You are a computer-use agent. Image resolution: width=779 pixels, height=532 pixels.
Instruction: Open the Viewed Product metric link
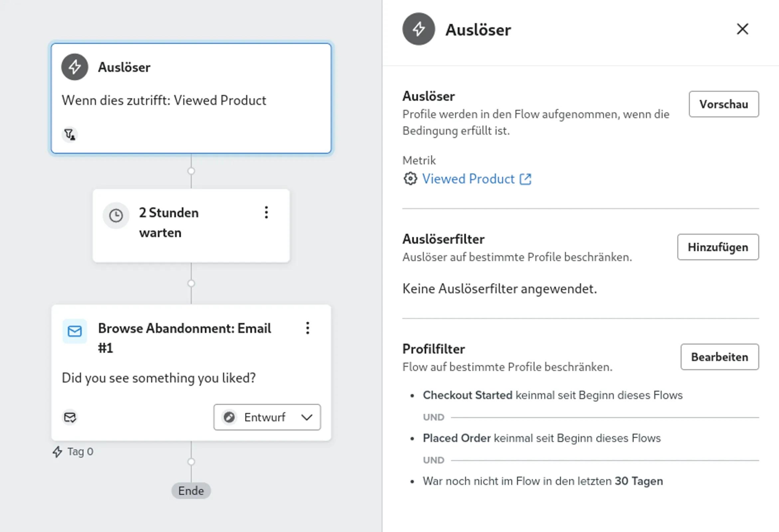point(468,179)
